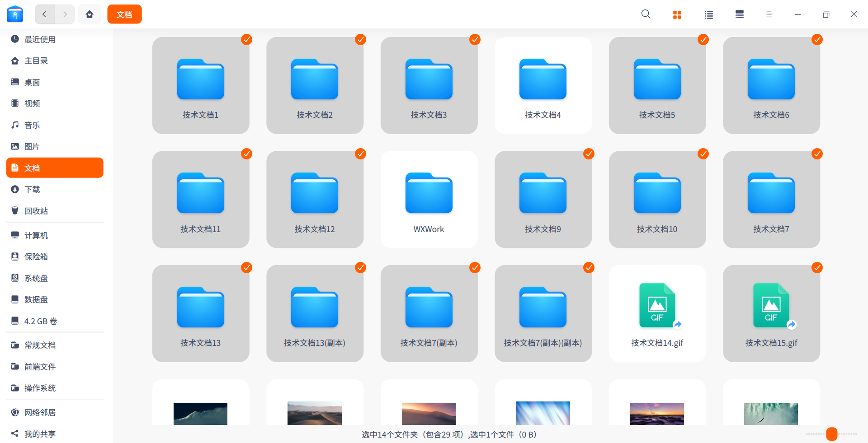Go forward to next folder
Screen dimensions: 868x443
point(65,14)
